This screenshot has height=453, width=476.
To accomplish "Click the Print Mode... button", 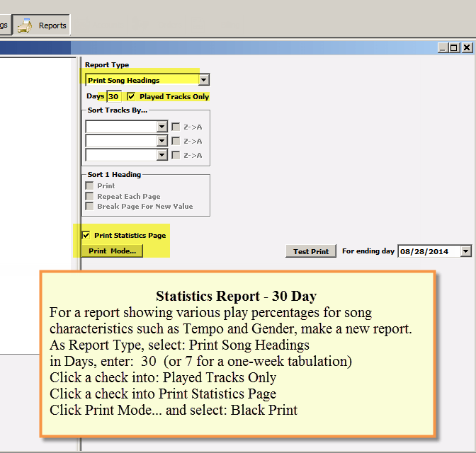I will [x=112, y=251].
